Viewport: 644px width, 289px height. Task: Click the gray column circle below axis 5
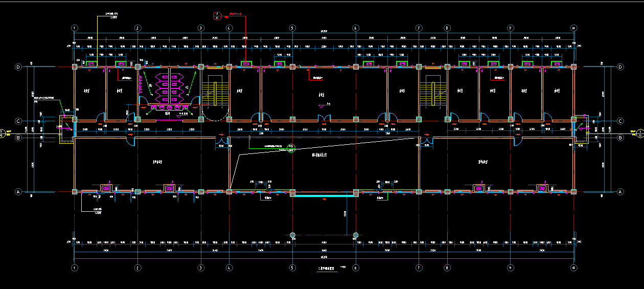(292, 235)
